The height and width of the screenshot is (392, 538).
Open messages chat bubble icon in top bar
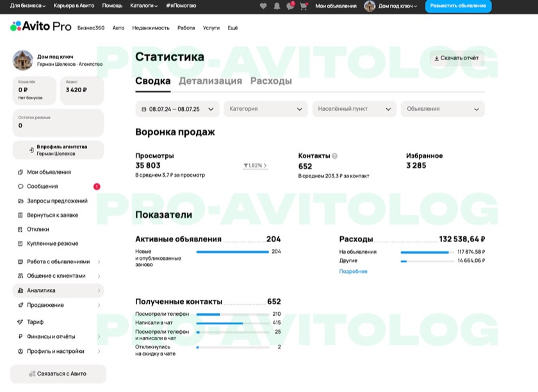tap(290, 6)
